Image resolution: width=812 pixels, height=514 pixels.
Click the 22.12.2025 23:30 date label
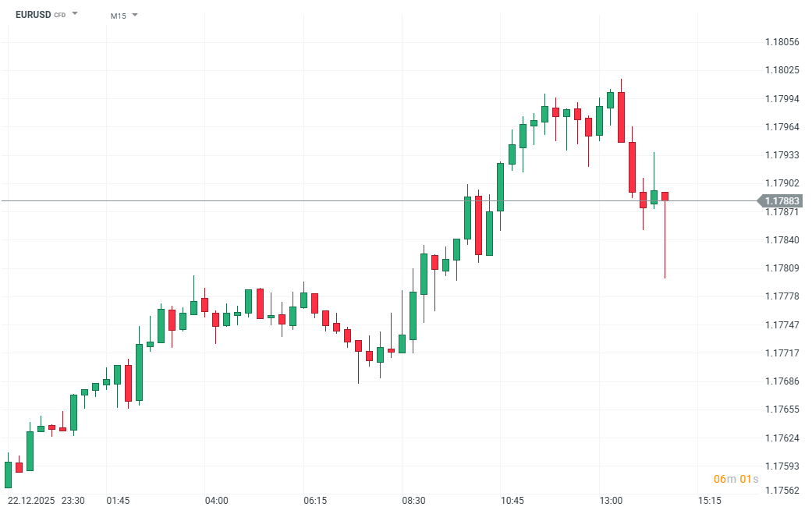point(46,500)
